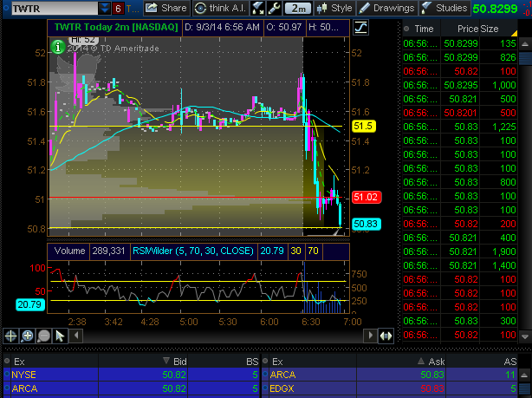This screenshot has height=398, width=532.
Task: Select the NYSE bid row
Action: pos(132,375)
